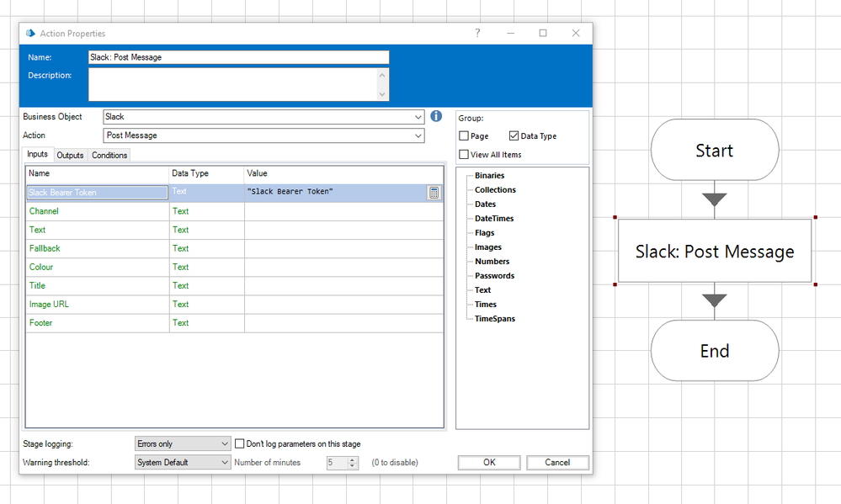This screenshot has width=841, height=504.
Task: Select the Start stage on the canvas
Action: coord(715,150)
